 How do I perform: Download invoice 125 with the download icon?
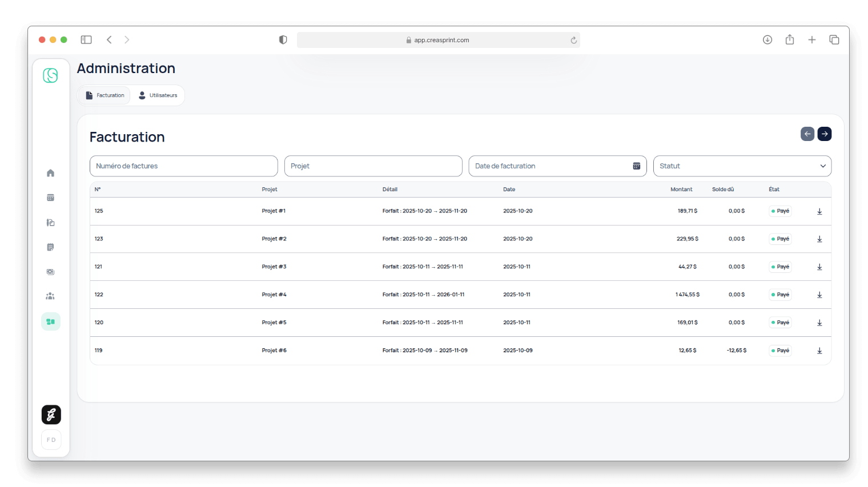tap(819, 211)
